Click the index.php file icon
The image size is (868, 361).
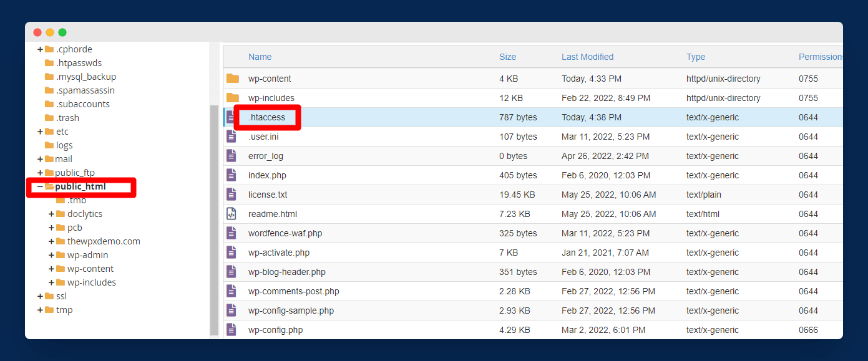coord(232,175)
